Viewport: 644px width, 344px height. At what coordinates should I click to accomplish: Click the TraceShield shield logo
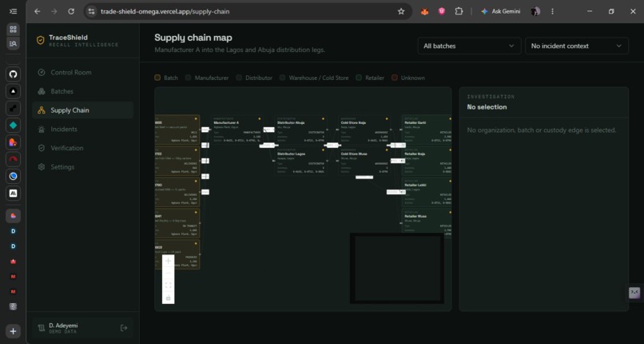tap(40, 40)
